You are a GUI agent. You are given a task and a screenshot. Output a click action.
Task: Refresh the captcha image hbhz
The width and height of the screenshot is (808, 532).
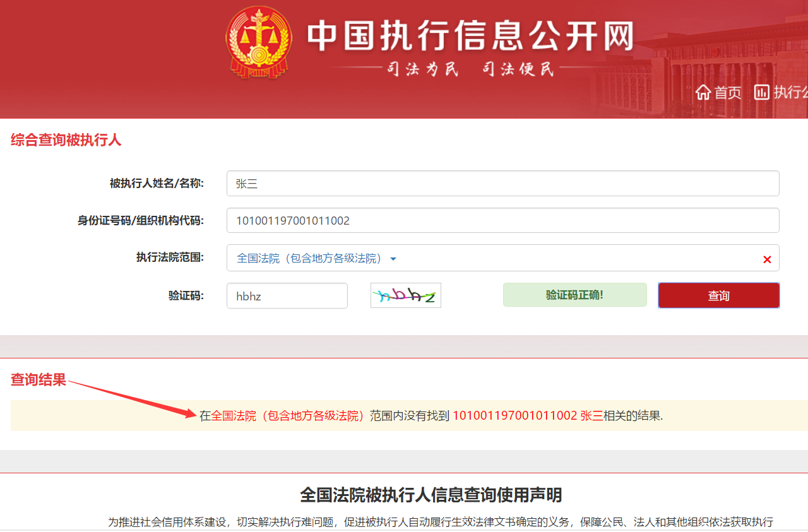click(x=405, y=295)
